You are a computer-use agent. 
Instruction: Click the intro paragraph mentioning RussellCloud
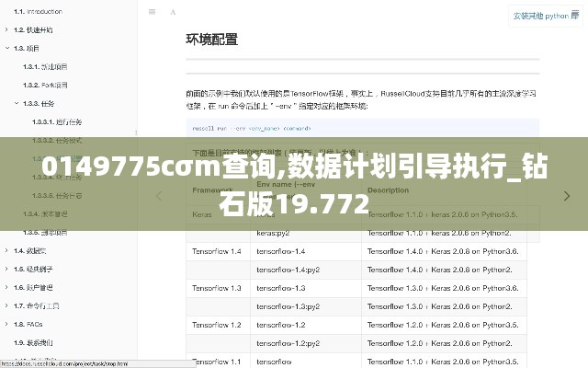tap(361, 99)
